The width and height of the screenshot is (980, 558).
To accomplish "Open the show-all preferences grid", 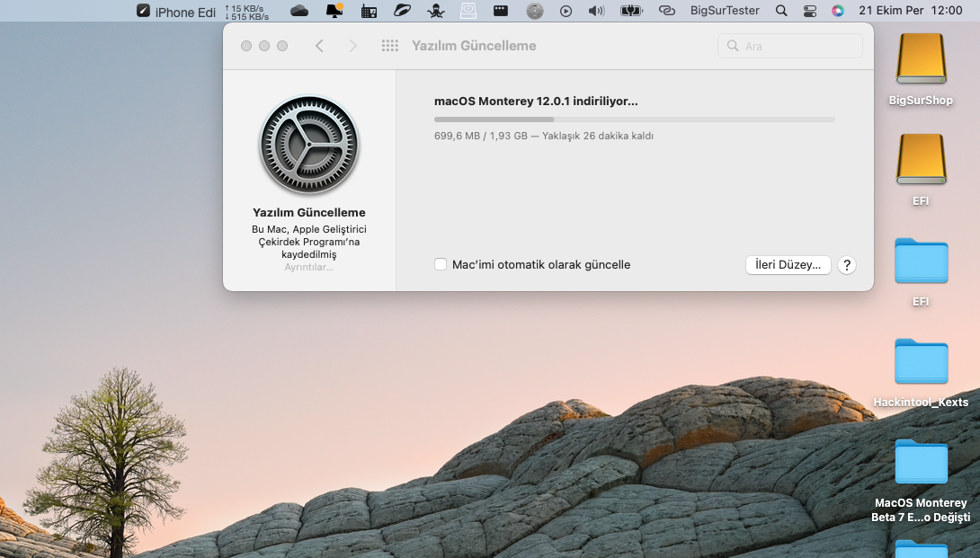I will (x=390, y=46).
